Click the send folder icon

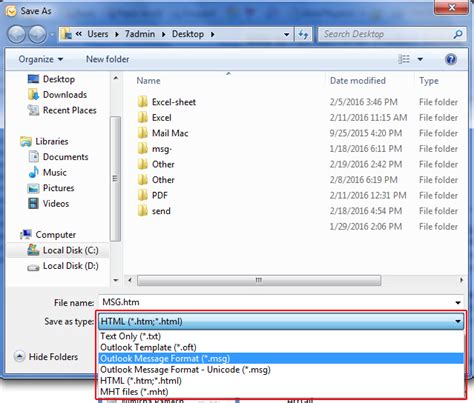(x=143, y=211)
